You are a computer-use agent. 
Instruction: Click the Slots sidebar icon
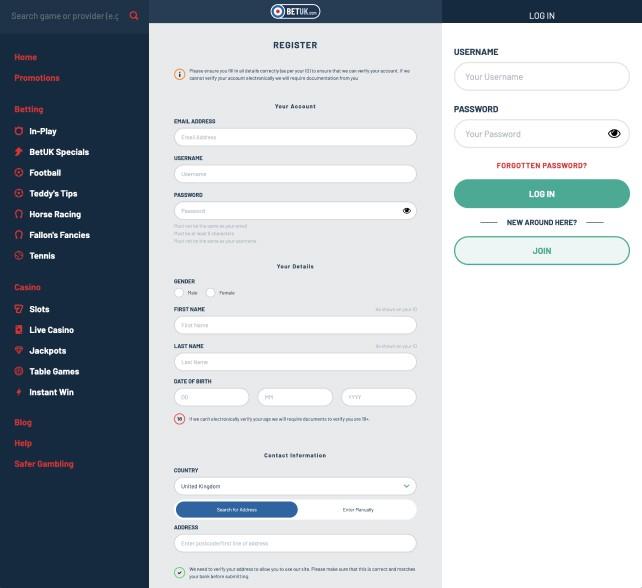pos(19,309)
